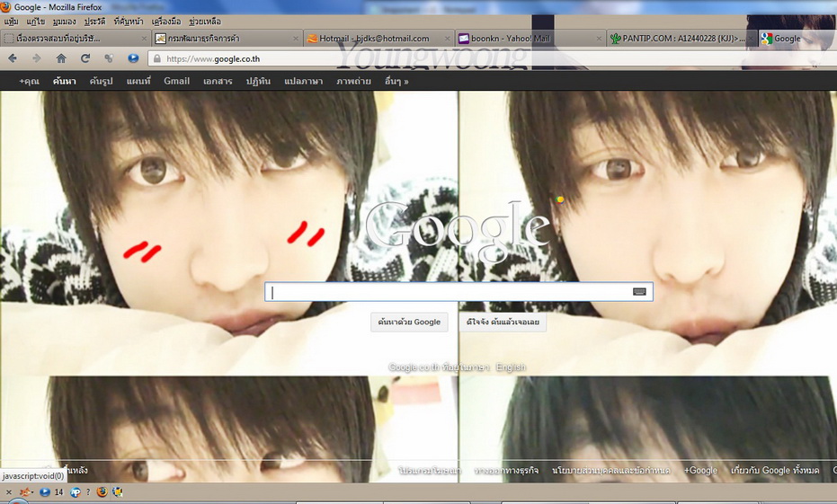
Task: Click the Back arrow navigation button
Action: tap(13, 58)
